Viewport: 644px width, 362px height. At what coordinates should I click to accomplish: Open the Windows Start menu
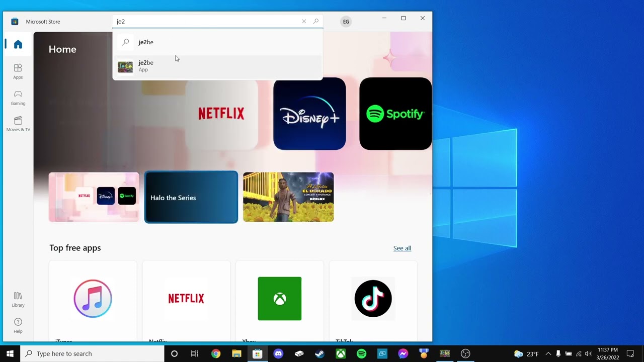(x=10, y=353)
